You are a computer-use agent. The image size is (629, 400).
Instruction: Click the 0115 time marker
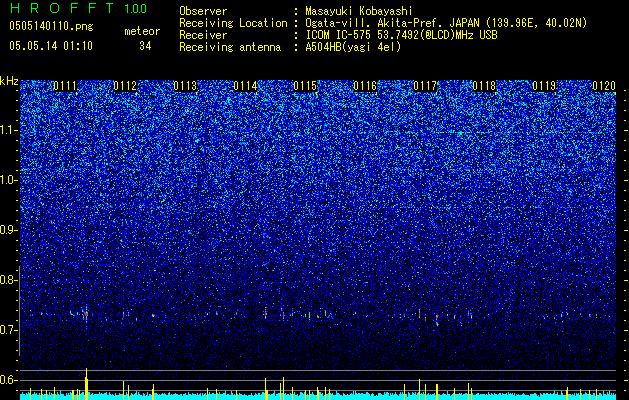click(x=305, y=86)
